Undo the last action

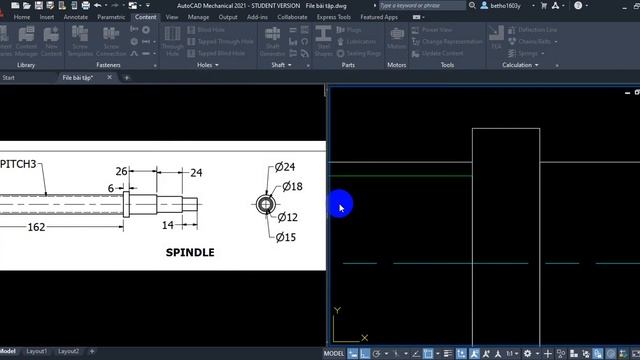pyautogui.click(x=98, y=5)
